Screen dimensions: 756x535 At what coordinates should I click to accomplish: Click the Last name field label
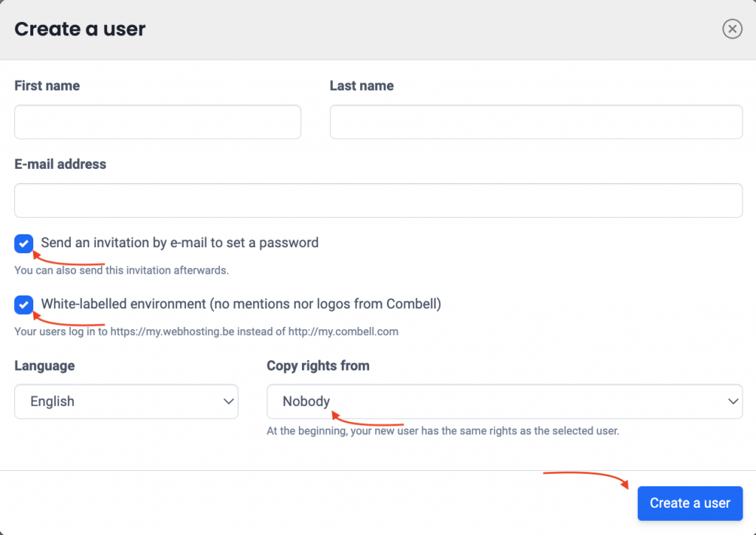[362, 86]
